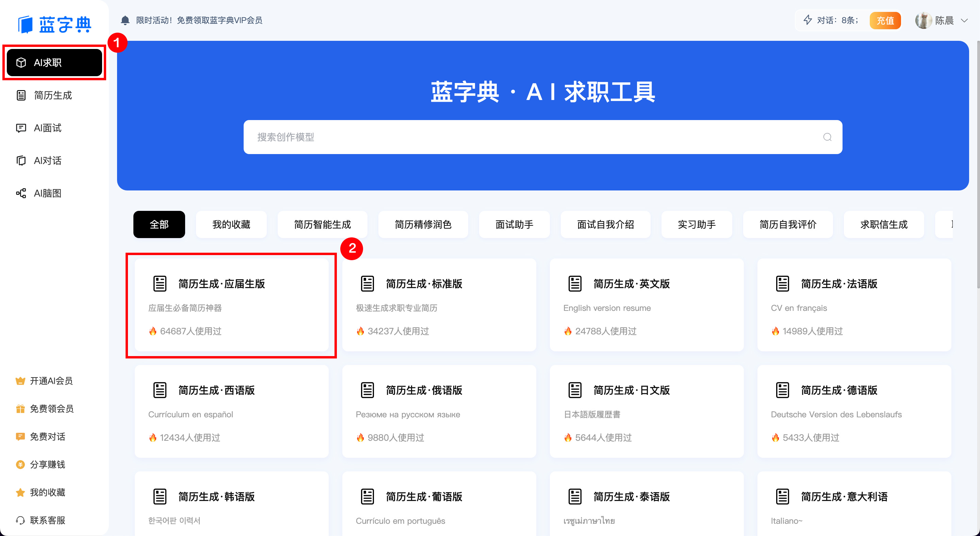Click the search magnifier in the search bar

tap(827, 137)
